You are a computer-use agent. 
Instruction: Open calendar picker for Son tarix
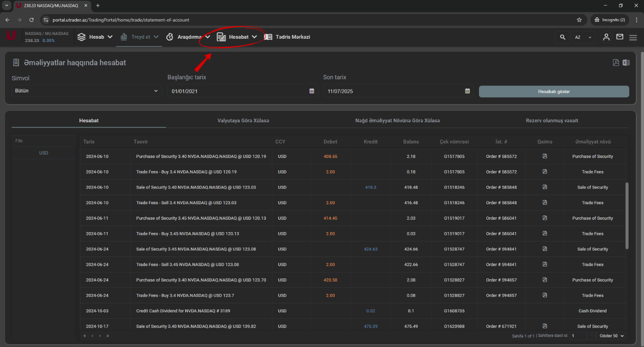pyautogui.click(x=467, y=91)
